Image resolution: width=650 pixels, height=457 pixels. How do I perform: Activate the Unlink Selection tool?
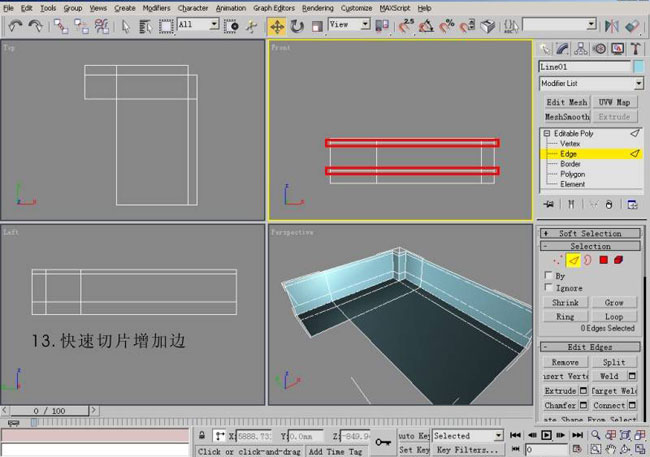click(x=81, y=27)
